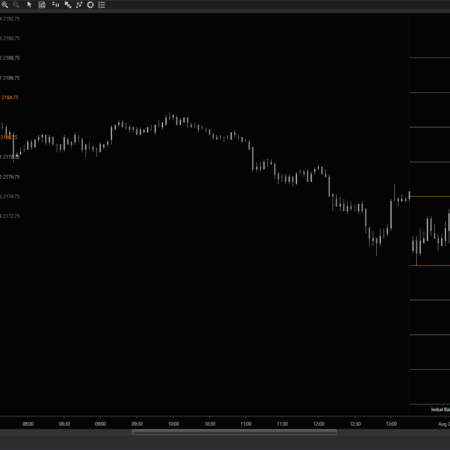Click the 12:00 time axis label
This screenshot has width=450, height=450.
pos(319,424)
